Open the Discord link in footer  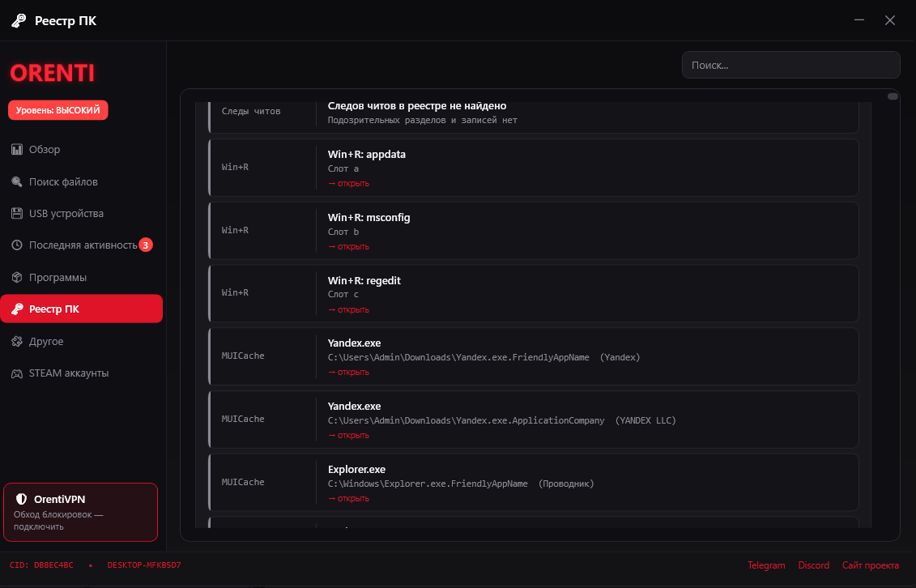tap(814, 565)
